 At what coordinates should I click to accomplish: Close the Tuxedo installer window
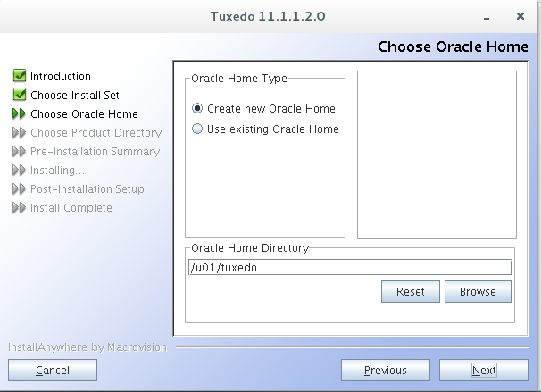520,16
